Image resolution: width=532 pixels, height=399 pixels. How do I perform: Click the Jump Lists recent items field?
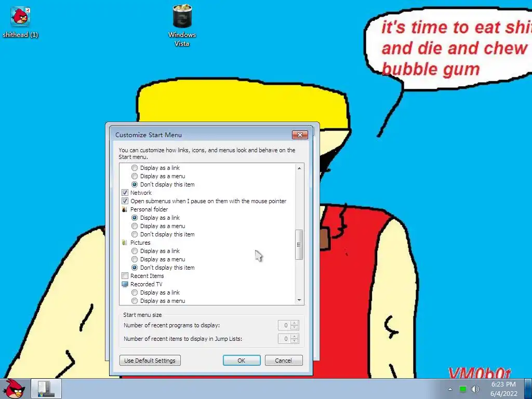tap(284, 339)
